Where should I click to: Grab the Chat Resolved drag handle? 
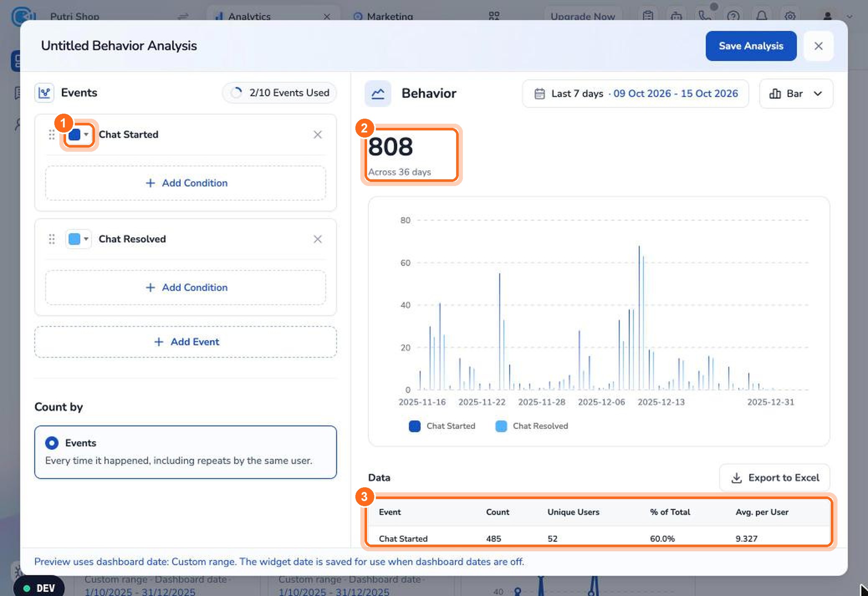point(51,239)
